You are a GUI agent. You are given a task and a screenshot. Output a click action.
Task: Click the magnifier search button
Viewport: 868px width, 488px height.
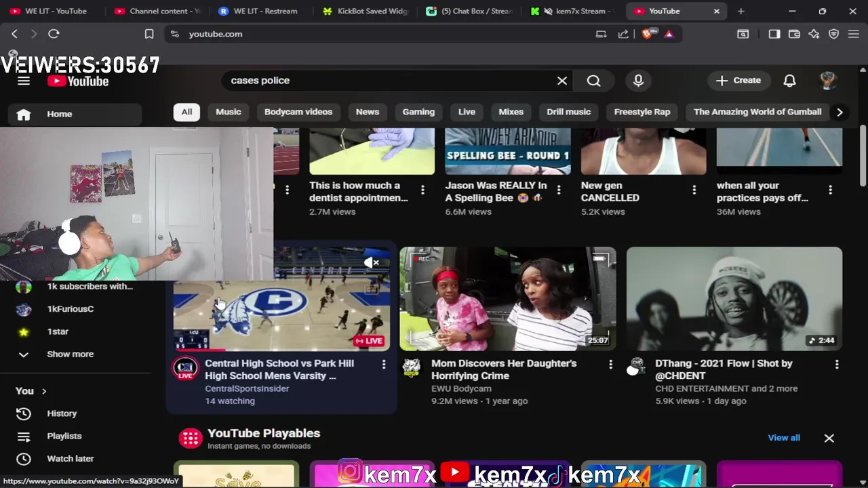click(x=593, y=81)
